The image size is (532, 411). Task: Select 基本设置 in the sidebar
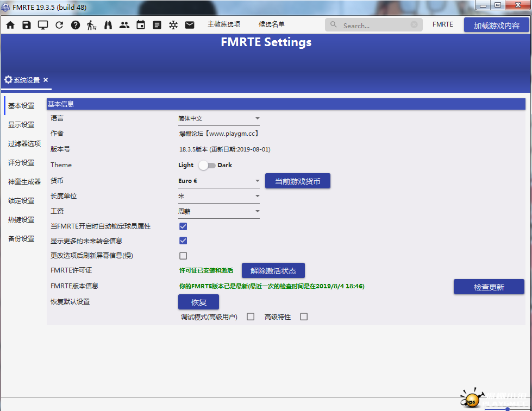point(21,106)
